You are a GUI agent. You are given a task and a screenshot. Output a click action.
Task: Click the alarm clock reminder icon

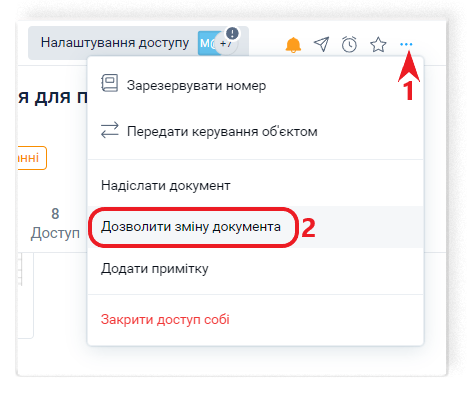pos(349,44)
